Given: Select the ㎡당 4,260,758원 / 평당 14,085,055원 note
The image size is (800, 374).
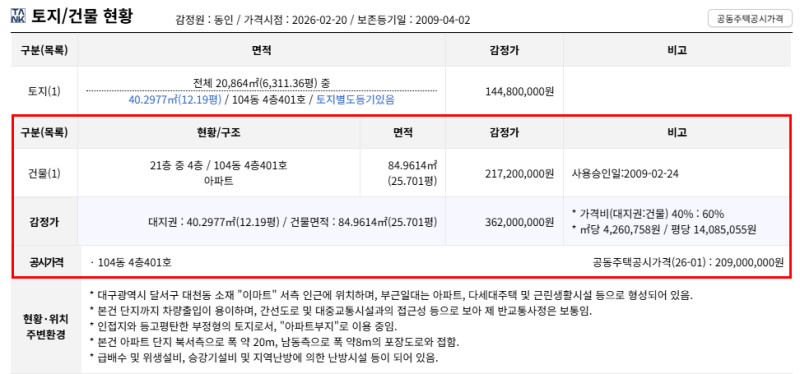Looking at the screenshot, I should (664, 230).
